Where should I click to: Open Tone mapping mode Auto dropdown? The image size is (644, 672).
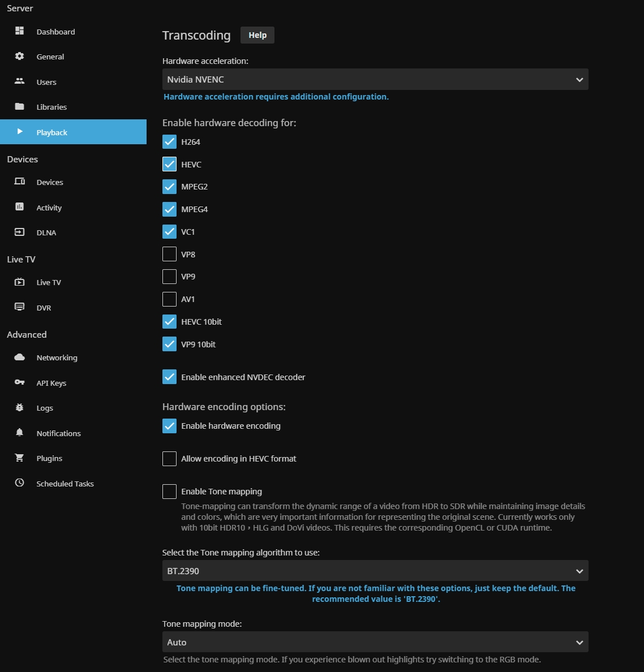coord(375,642)
